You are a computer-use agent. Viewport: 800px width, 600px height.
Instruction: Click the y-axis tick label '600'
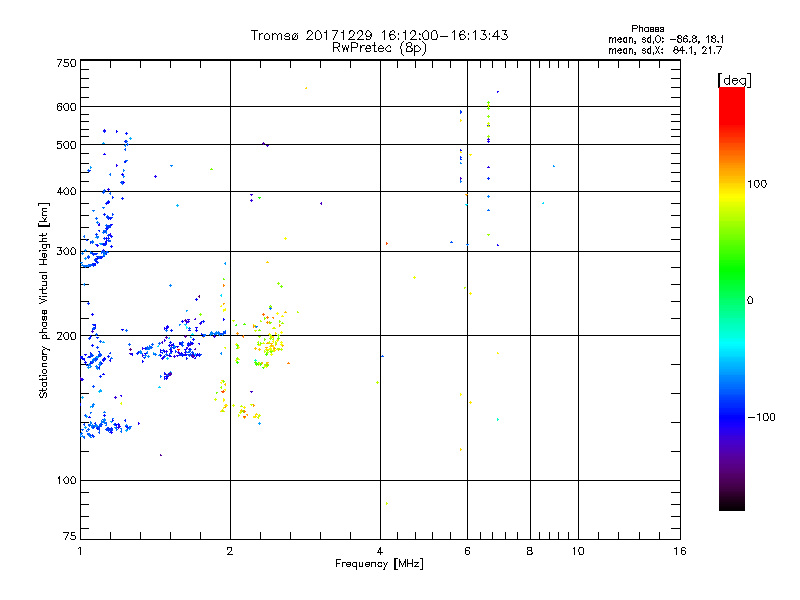click(x=66, y=107)
